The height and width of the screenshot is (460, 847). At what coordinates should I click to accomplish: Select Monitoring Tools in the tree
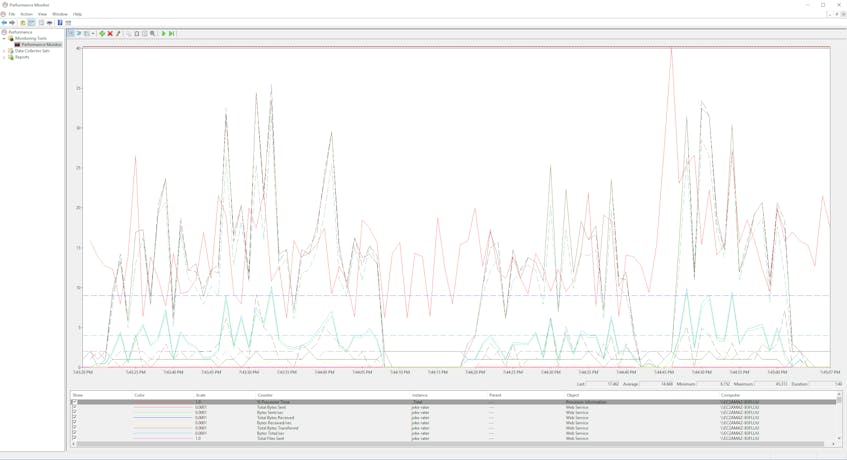[31, 38]
